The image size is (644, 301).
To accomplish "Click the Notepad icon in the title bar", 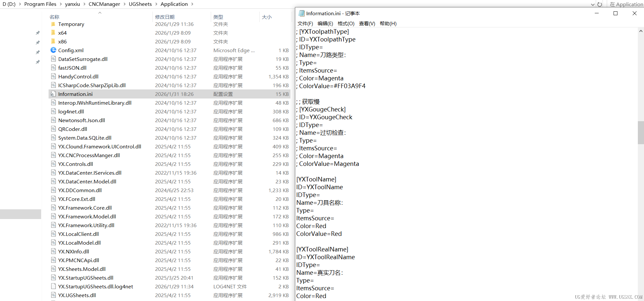I will point(301,13).
